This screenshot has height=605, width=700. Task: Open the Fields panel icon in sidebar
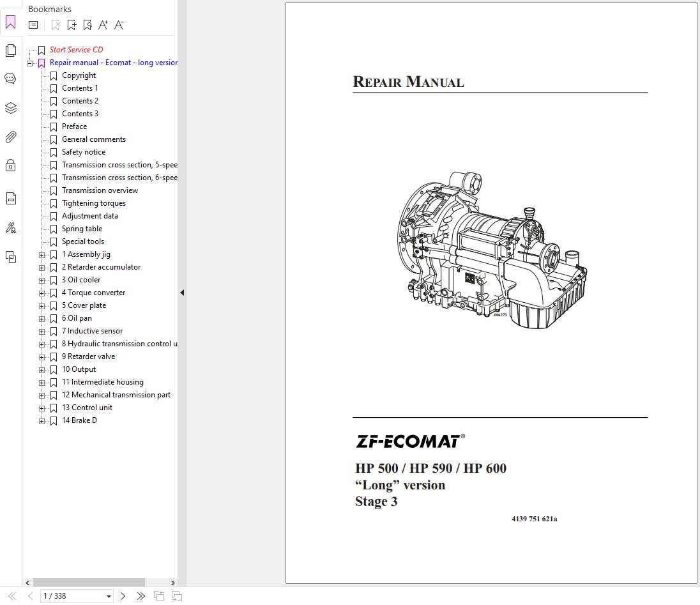pyautogui.click(x=11, y=198)
